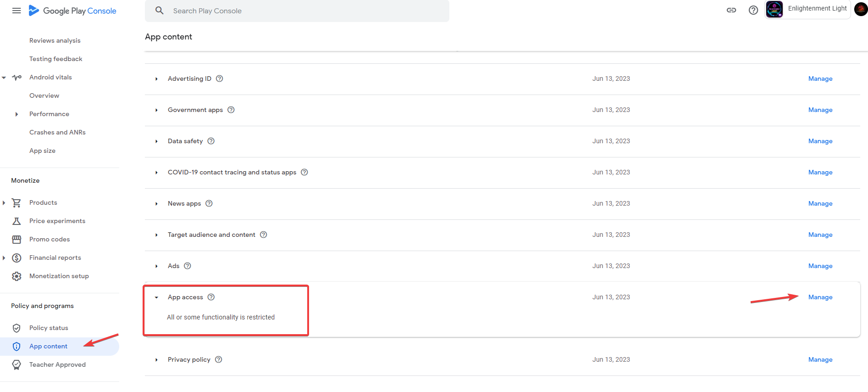Click Manage for App access
The width and height of the screenshot is (868, 392).
pyautogui.click(x=820, y=297)
